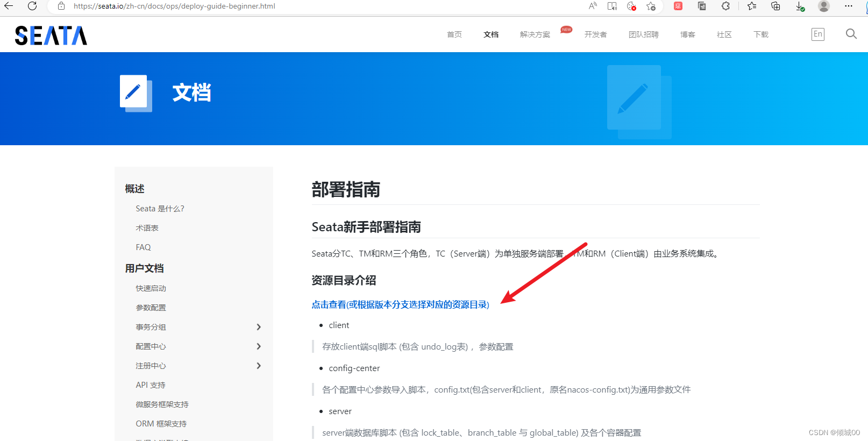The height and width of the screenshot is (441, 868).
Task: Open 文档 in the top navigation
Action: (x=491, y=34)
